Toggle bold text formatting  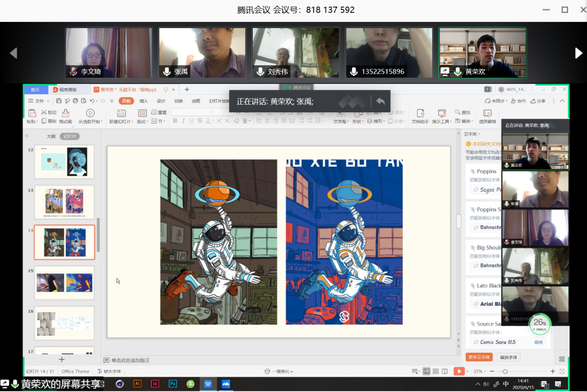point(175,121)
